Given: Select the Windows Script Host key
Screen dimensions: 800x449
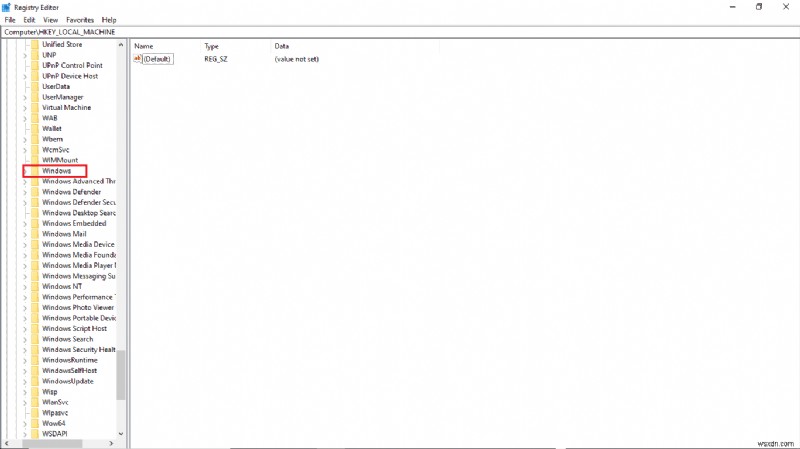Looking at the screenshot, I should [74, 329].
